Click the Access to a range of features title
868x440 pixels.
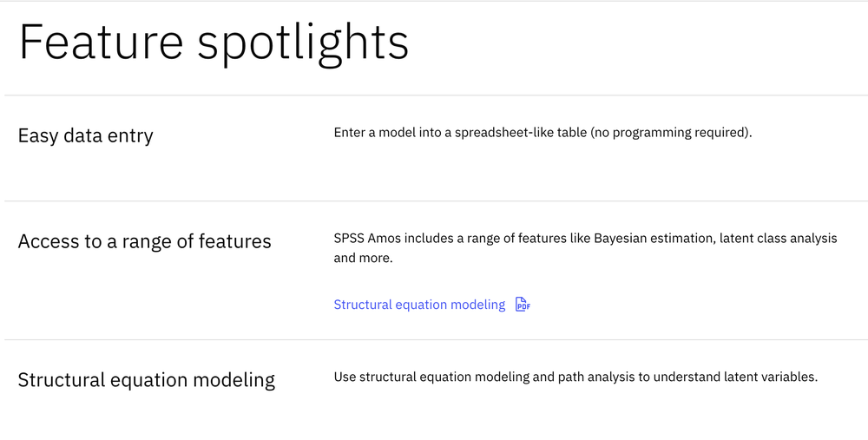144,241
